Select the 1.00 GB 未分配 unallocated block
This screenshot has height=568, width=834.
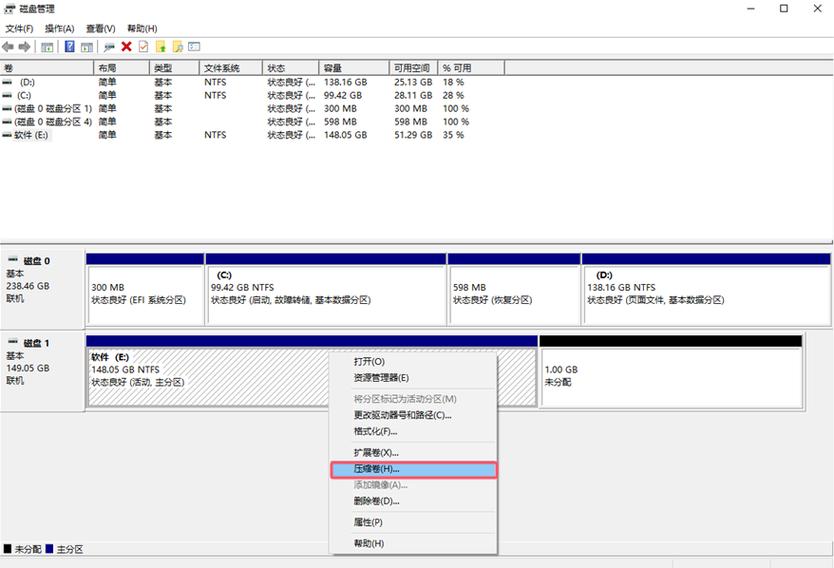coord(671,371)
